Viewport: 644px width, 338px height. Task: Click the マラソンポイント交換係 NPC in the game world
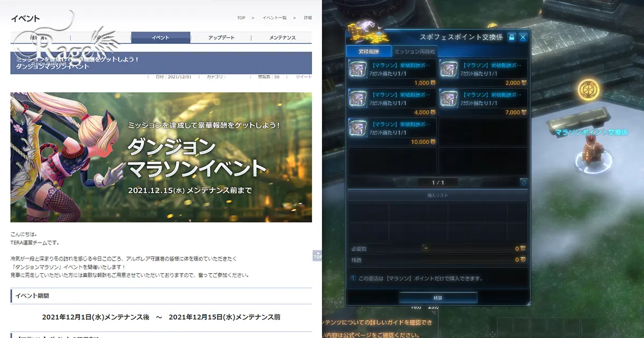point(593,150)
